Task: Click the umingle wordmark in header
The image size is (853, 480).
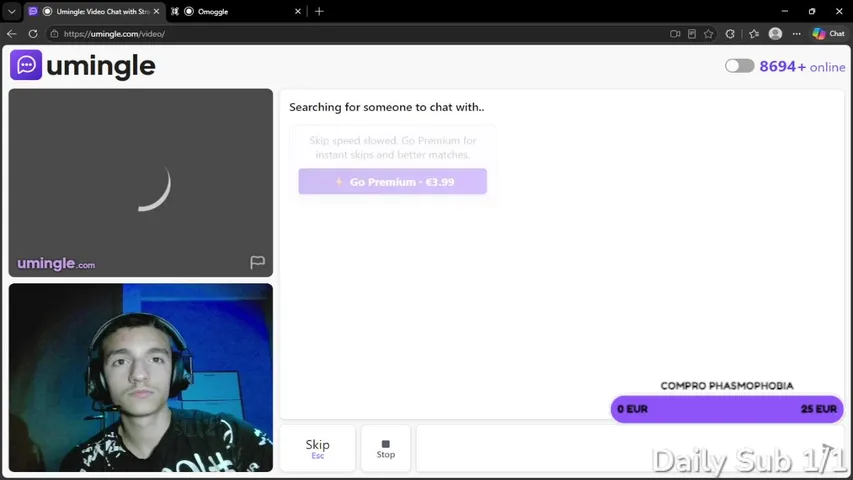Action: [101, 66]
